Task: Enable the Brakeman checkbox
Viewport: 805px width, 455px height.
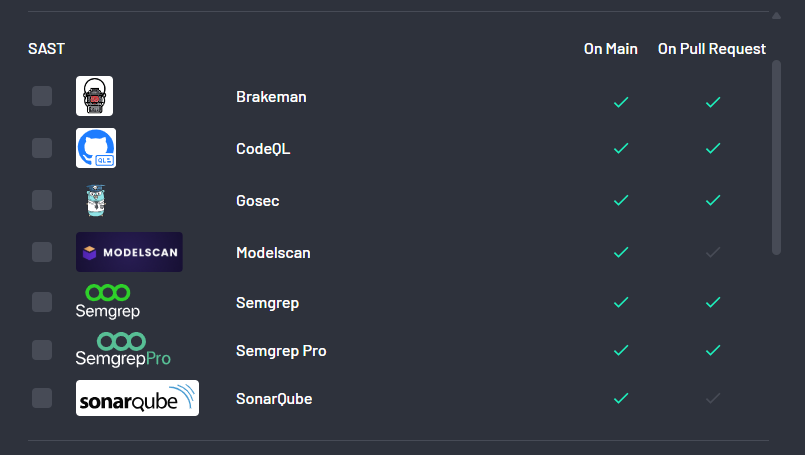Action: tap(42, 96)
